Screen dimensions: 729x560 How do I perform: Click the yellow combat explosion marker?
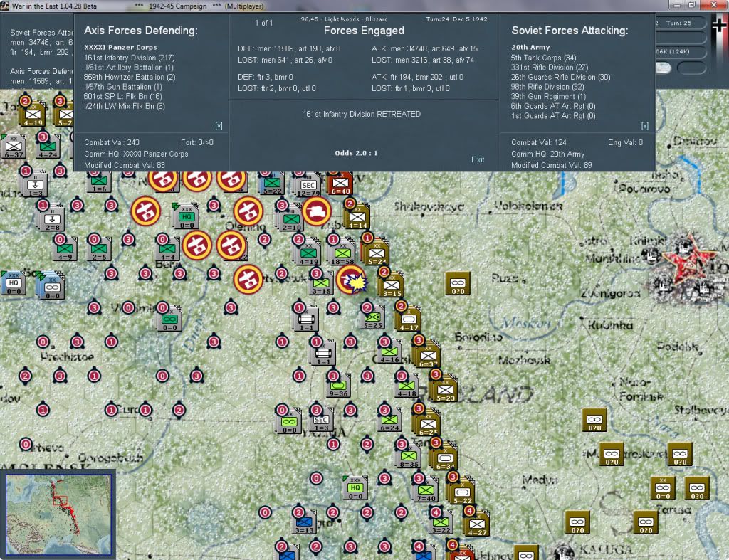(x=356, y=283)
